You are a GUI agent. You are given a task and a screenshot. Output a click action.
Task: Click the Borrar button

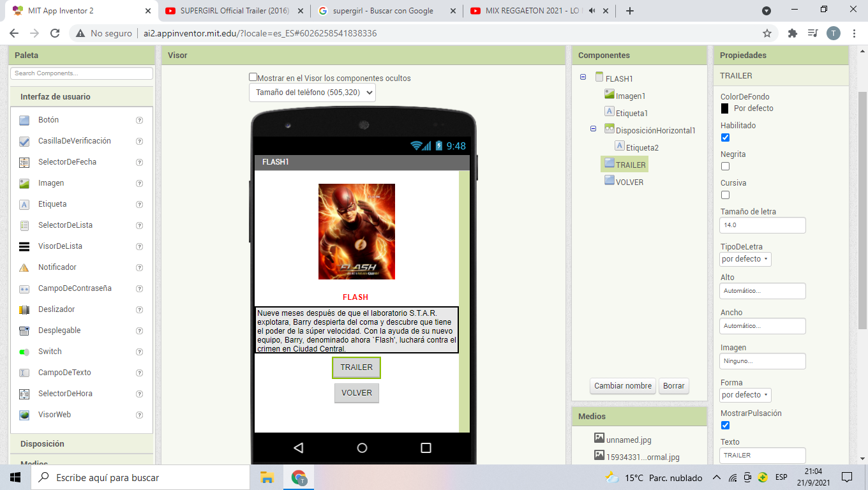pos(674,385)
